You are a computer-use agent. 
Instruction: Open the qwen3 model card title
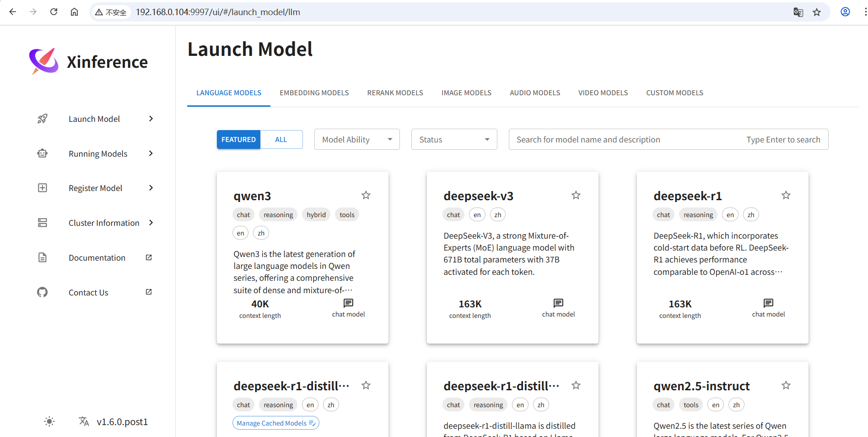pyautogui.click(x=252, y=196)
